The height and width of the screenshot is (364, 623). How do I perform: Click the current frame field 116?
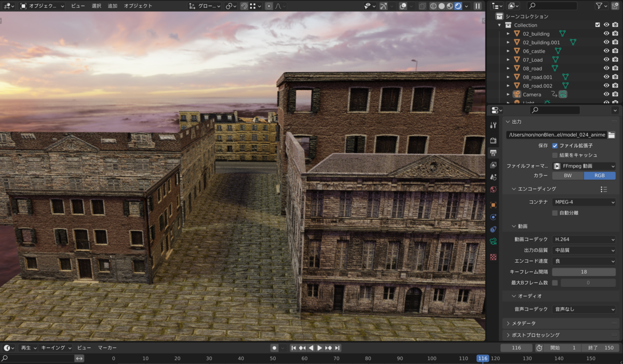[517, 348]
